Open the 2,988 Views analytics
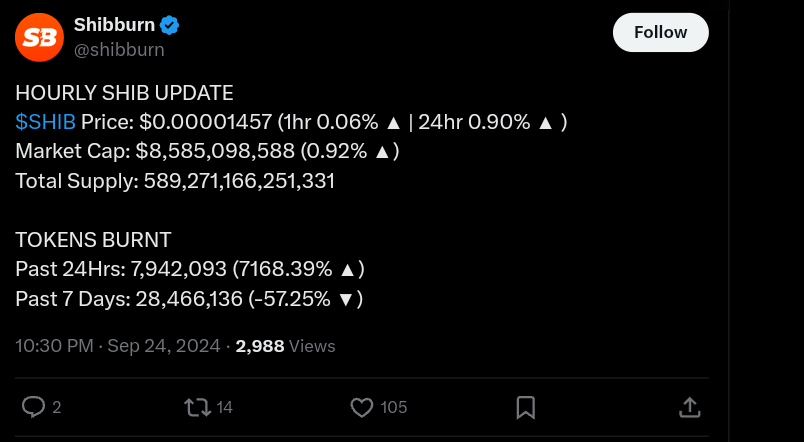The width and height of the screenshot is (804, 442). coord(285,346)
